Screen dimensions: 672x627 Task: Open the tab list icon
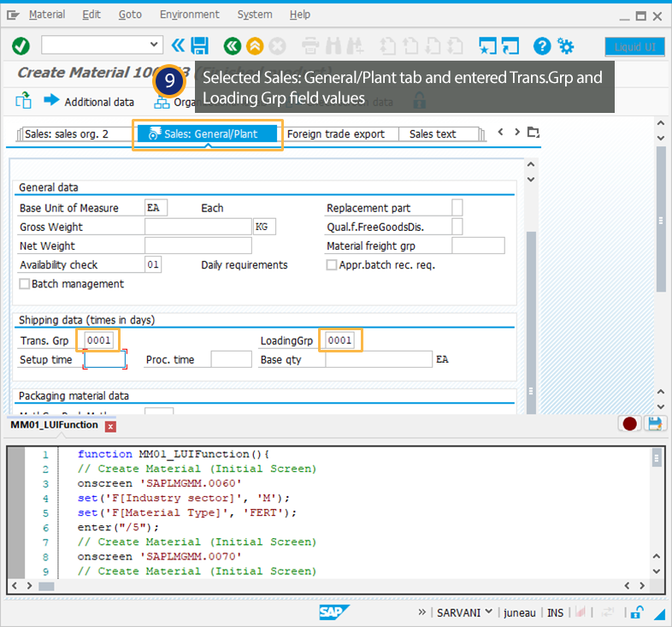pos(533,132)
